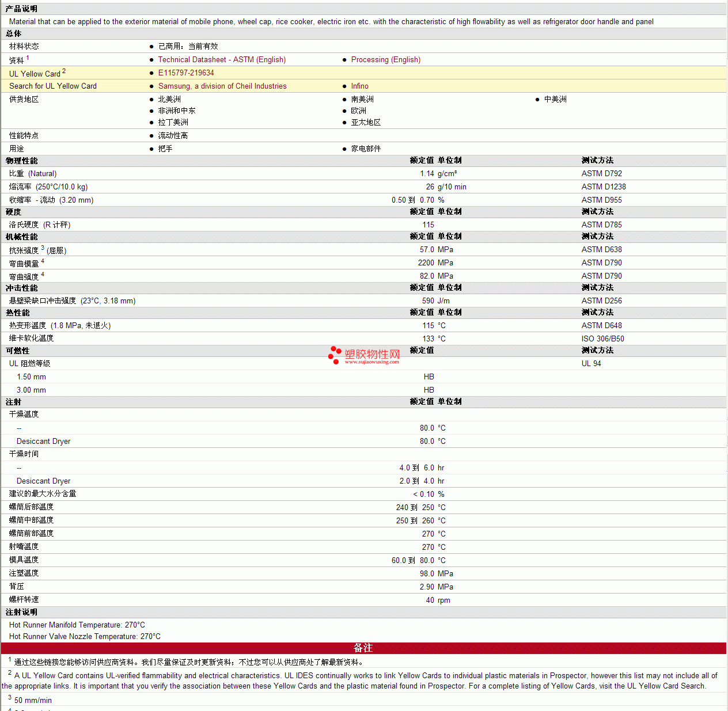Click the screw speed value 40 rpm

coord(438,600)
